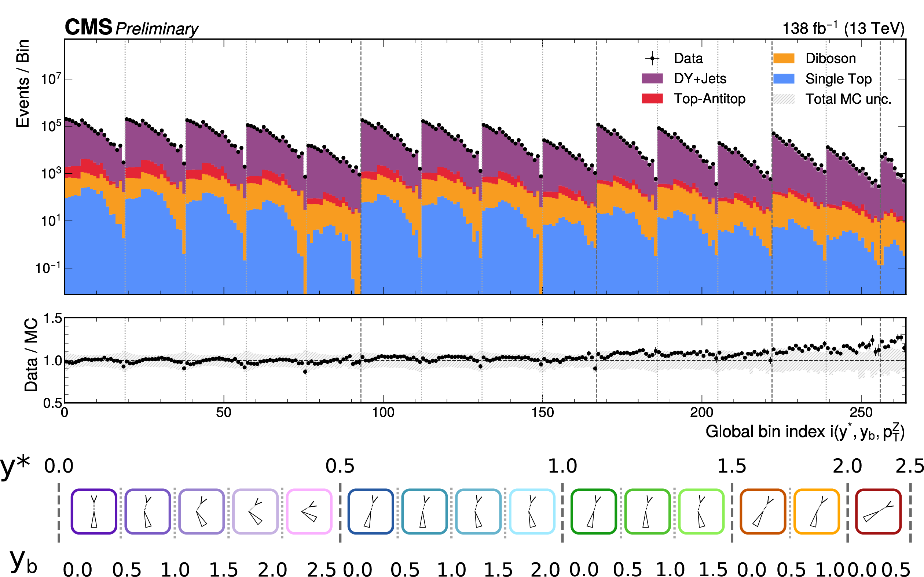924x577 pixels.
Task: Click the Data / MC axis label
Action: [x=31, y=355]
